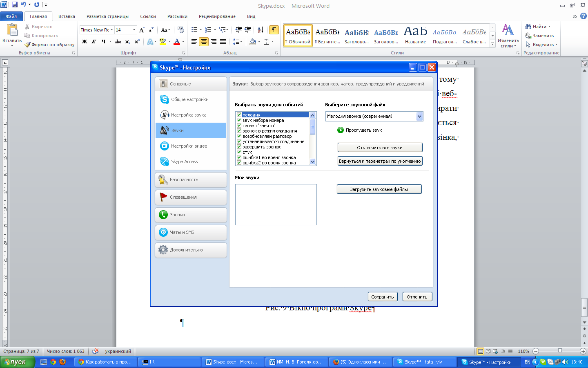Open the Файл tab in Word
Image resolution: width=588 pixels, height=368 pixels.
click(11, 16)
